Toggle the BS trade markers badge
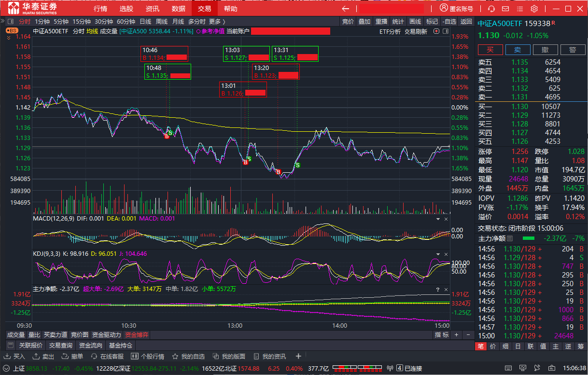The height and width of the screenshot is (375, 588). pyautogui.click(x=12, y=30)
